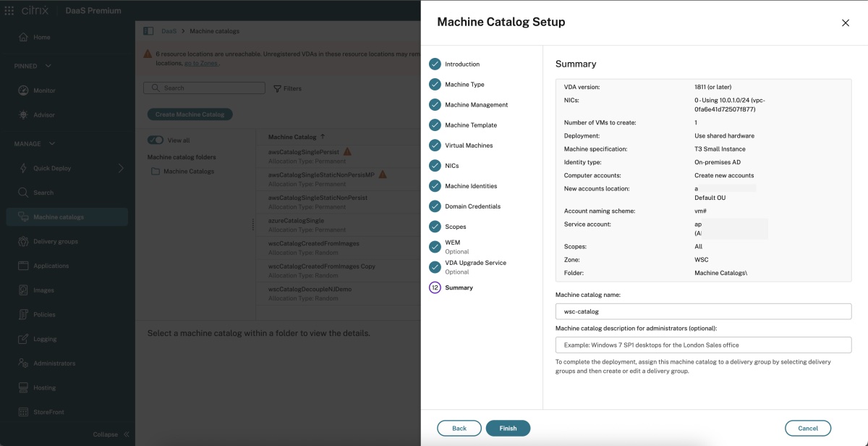This screenshot has height=446, width=868.
Task: Click the catalog search field
Action: 204,88
